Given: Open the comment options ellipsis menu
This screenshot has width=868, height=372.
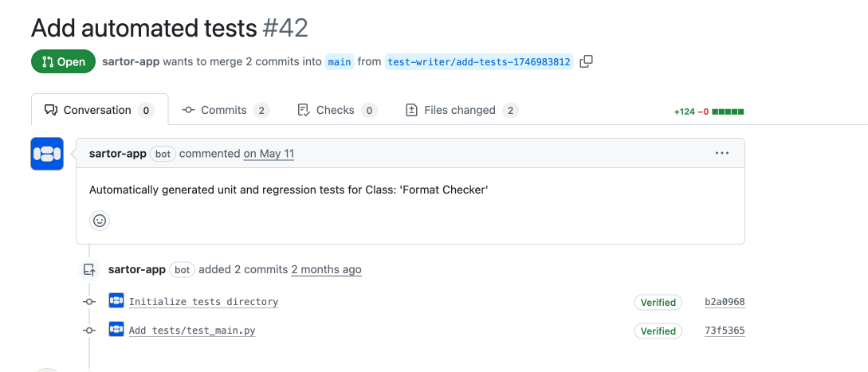Looking at the screenshot, I should [x=722, y=153].
